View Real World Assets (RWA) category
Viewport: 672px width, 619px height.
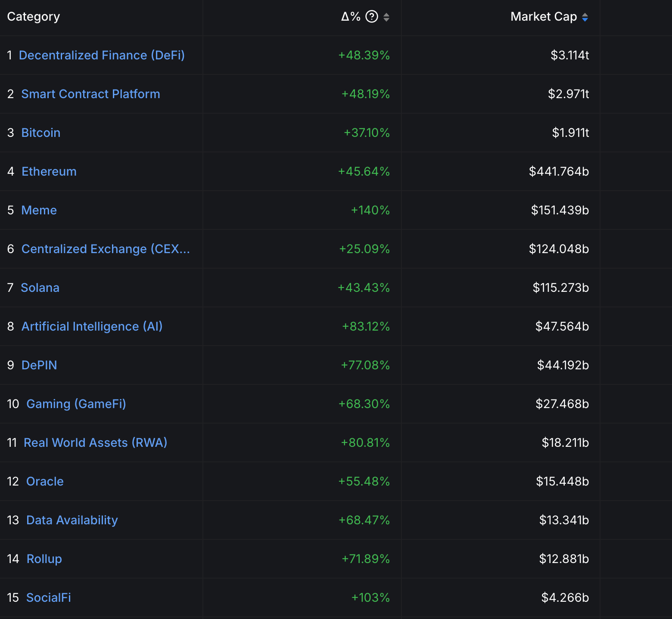pyautogui.click(x=95, y=443)
